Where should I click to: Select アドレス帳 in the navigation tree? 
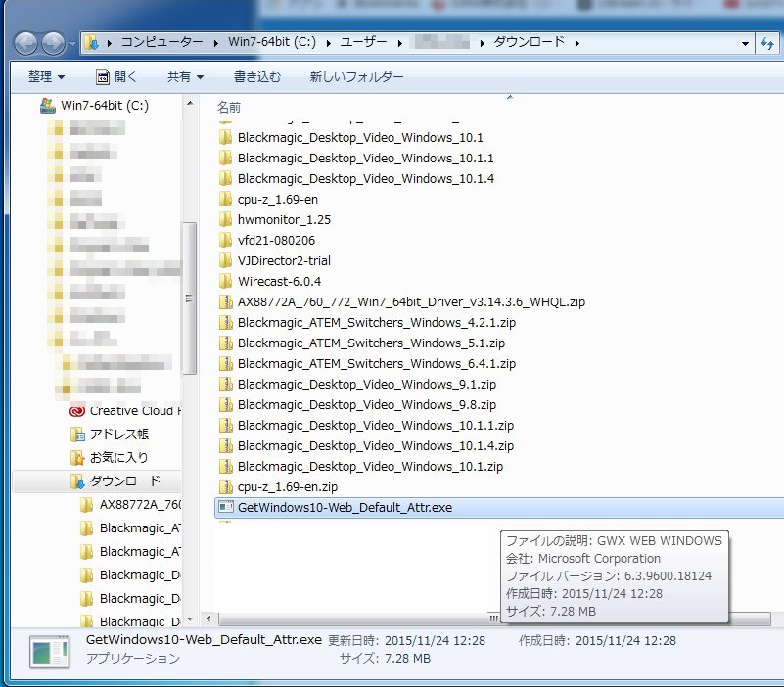(x=110, y=434)
